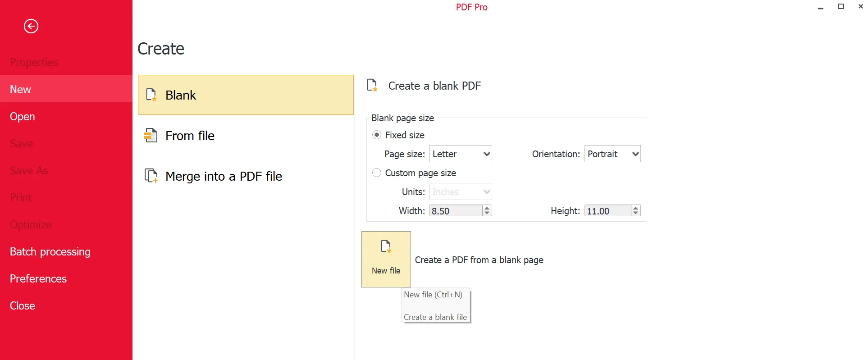Open the Units Inches dropdown

pos(461,192)
